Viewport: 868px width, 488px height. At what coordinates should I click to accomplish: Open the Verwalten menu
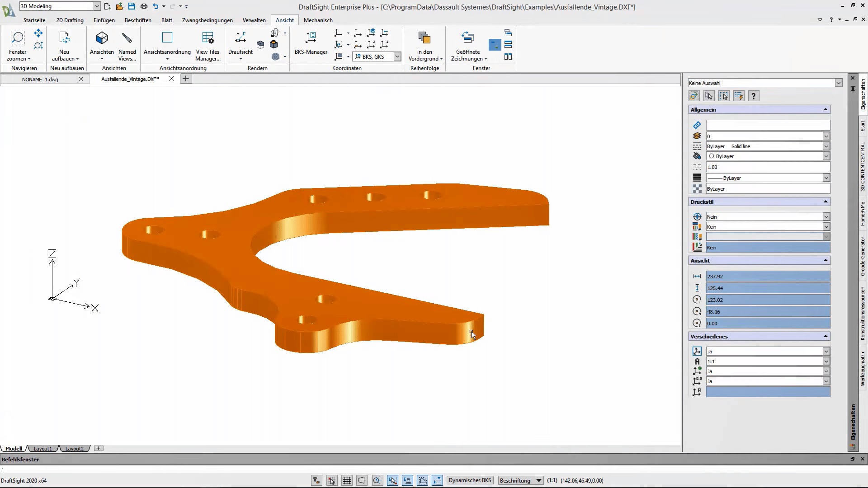click(254, 20)
